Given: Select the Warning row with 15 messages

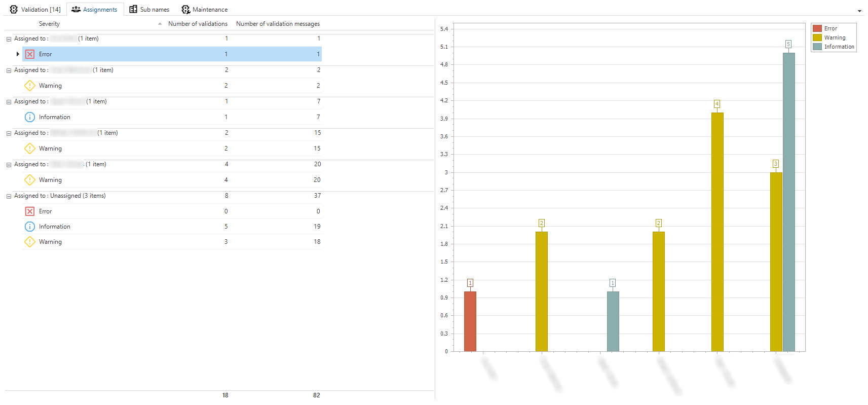Looking at the screenshot, I should click(172, 149).
